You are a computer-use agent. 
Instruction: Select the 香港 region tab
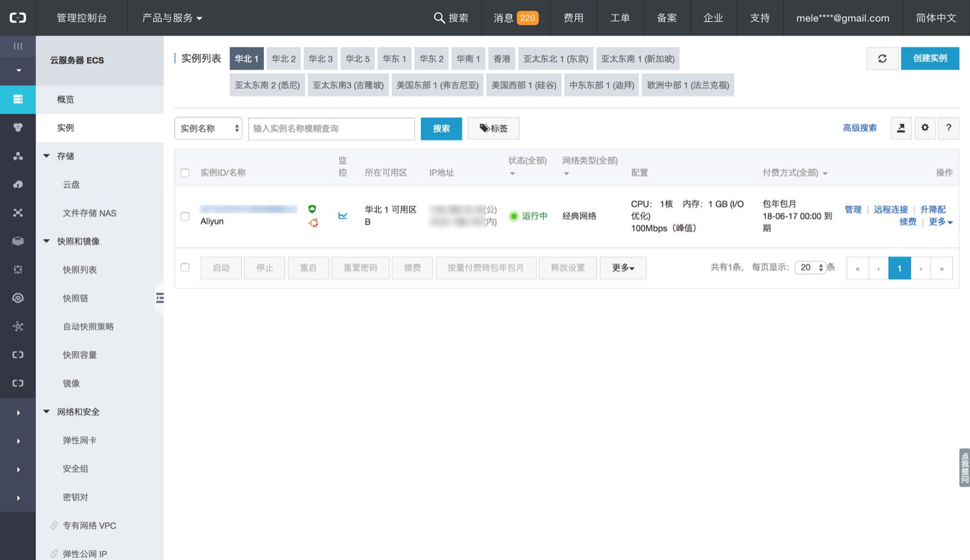[502, 59]
